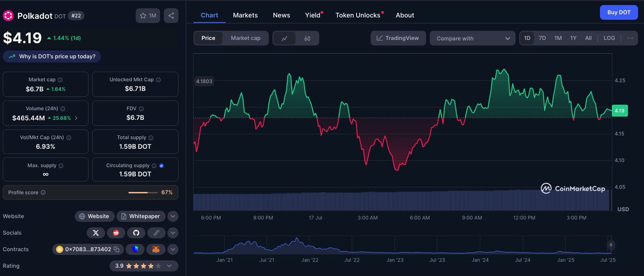This screenshot has height=276, width=644.
Task: Click the verified badge beside Circulating supply
Action: [162, 166]
